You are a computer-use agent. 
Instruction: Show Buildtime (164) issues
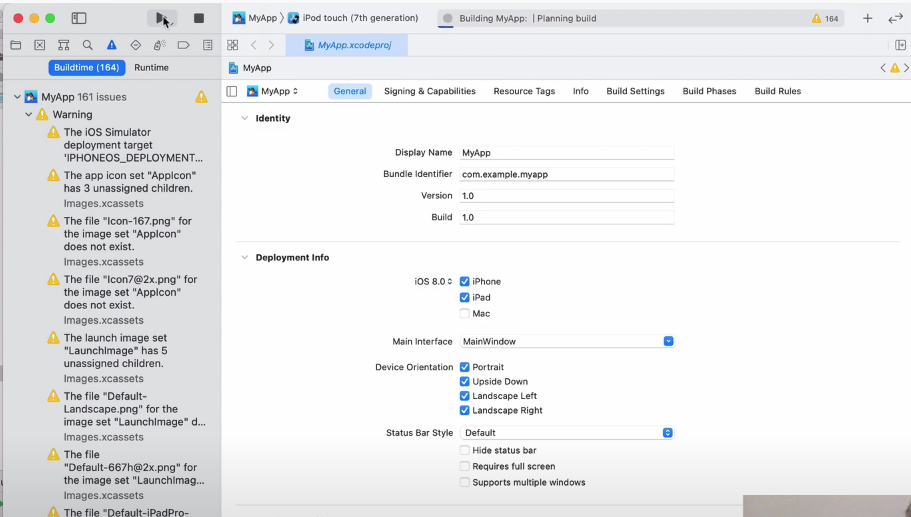coord(87,68)
